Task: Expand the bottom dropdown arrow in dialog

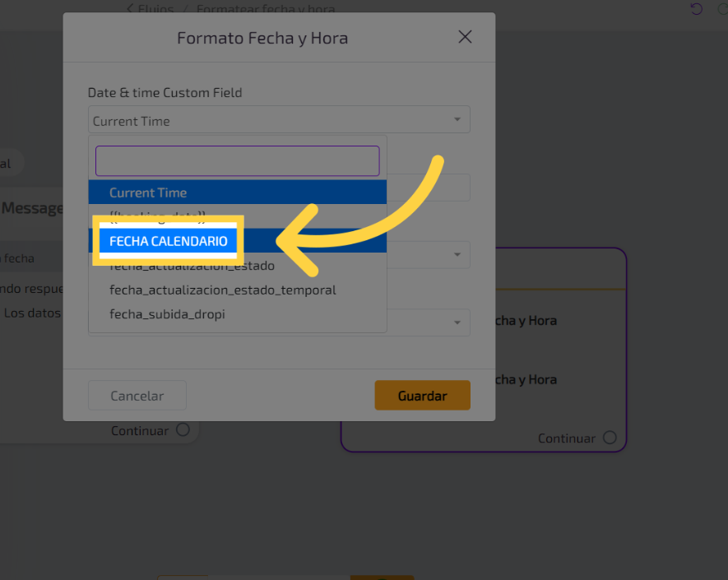Action: [x=457, y=322]
